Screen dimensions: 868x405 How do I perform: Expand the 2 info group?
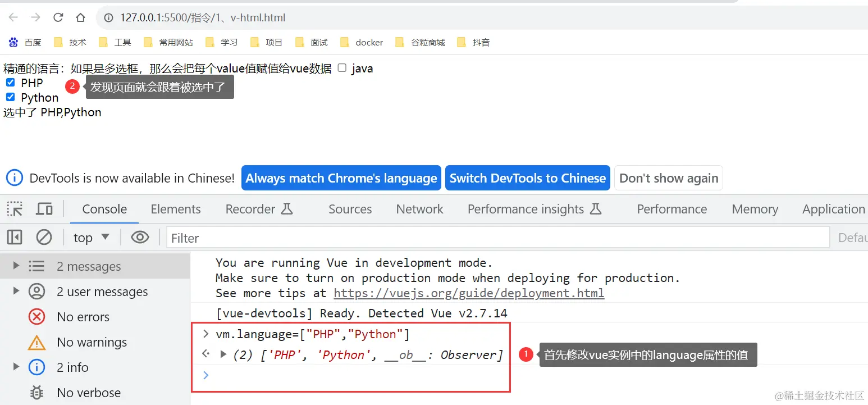point(16,367)
